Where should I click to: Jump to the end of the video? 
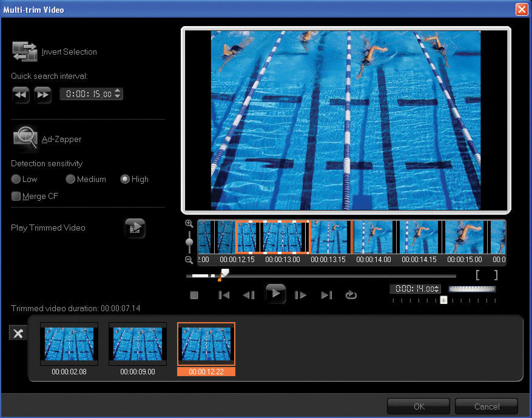[326, 295]
